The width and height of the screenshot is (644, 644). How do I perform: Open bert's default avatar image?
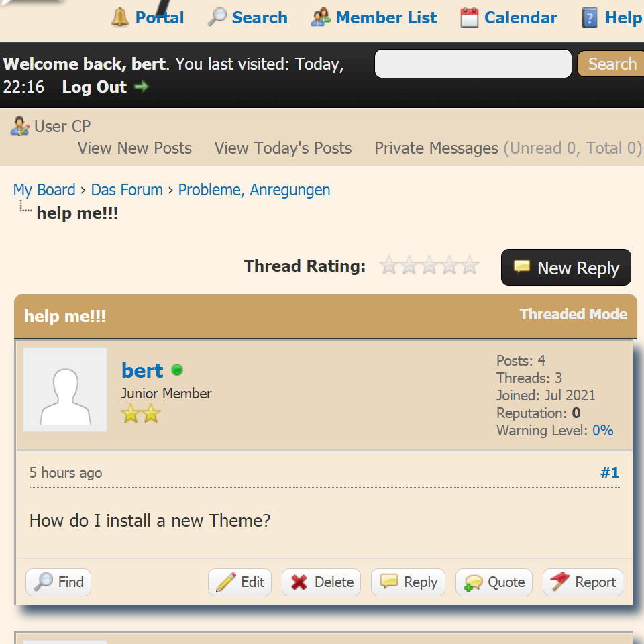click(65, 390)
